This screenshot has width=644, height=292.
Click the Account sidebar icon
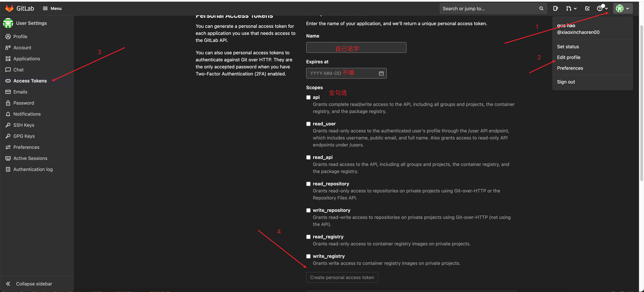point(8,48)
